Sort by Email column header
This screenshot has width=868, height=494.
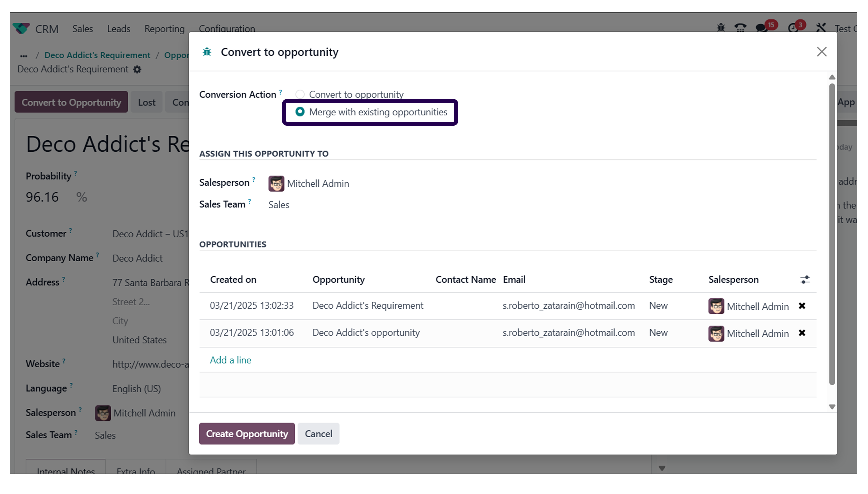click(514, 280)
